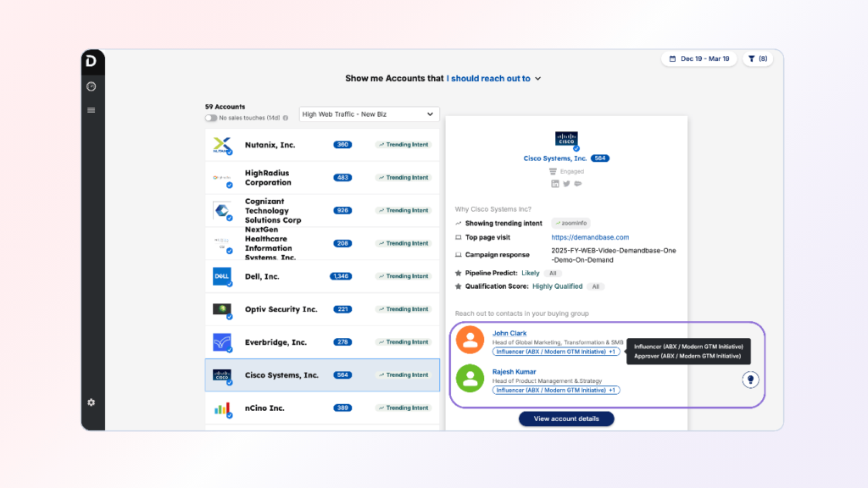The height and width of the screenshot is (488, 868).
Task: Open settings gear in the sidebar
Action: (x=92, y=402)
